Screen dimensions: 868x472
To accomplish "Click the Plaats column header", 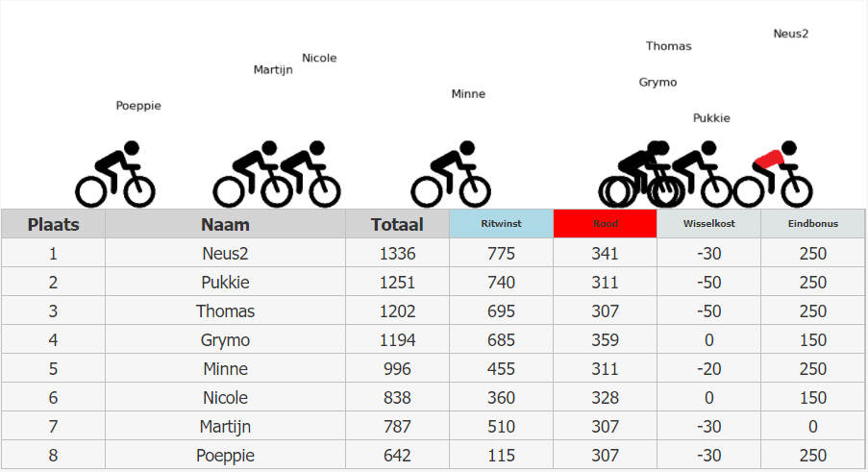I will [53, 224].
